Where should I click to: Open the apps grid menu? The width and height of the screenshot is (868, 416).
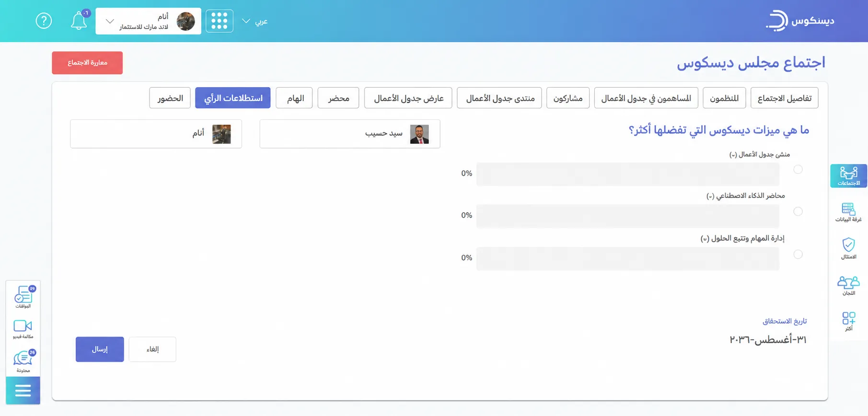point(220,21)
